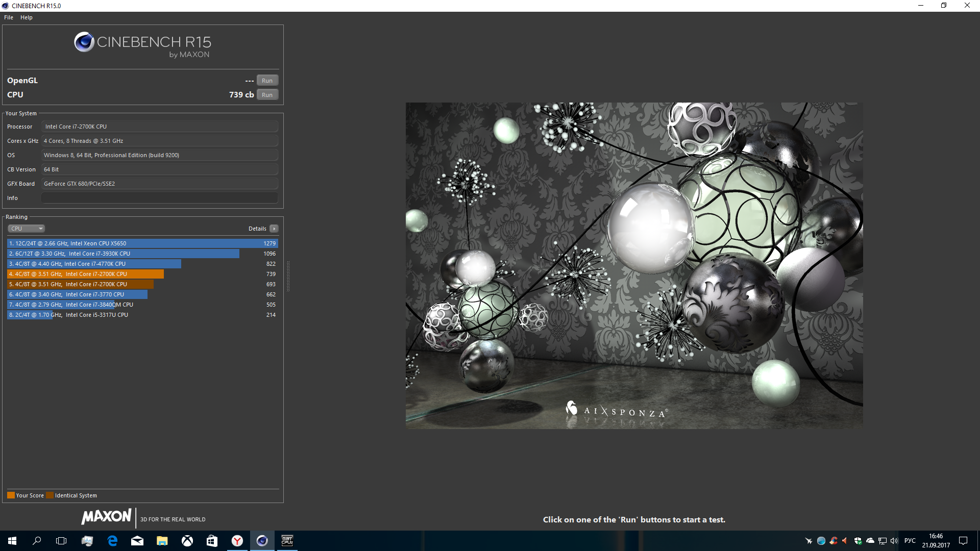The image size is (980, 551).
Task: Open the CPU ranking dropdown
Action: click(x=27, y=229)
